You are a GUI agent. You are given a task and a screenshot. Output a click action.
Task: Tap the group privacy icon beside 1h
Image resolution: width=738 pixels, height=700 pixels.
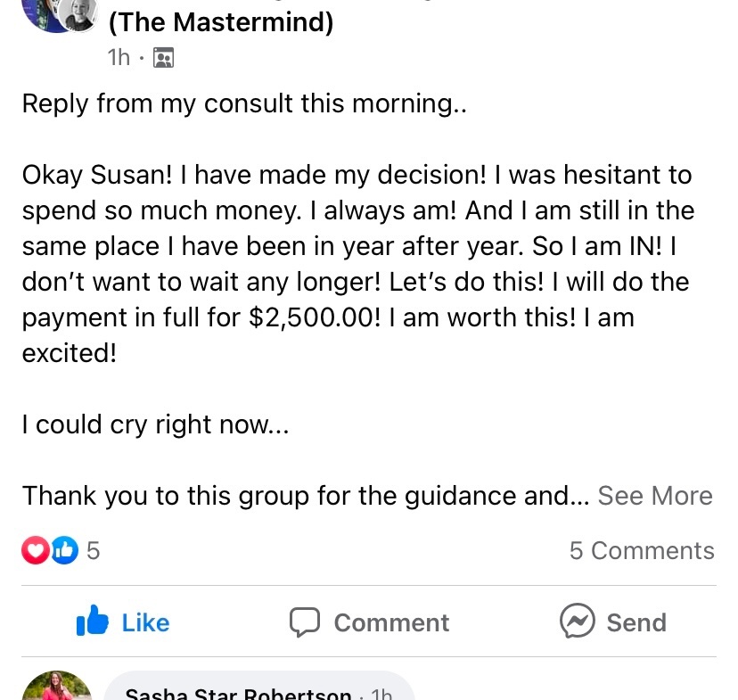pos(163,58)
